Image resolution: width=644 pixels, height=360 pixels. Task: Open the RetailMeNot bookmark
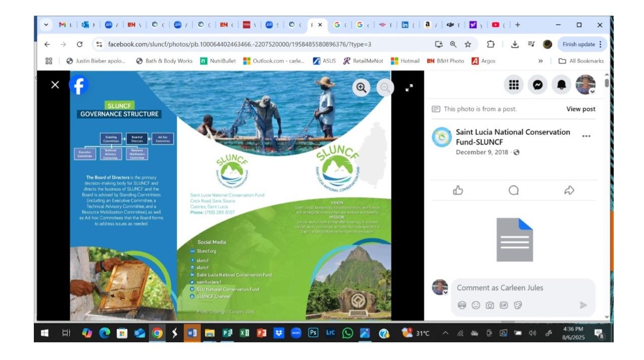363,61
